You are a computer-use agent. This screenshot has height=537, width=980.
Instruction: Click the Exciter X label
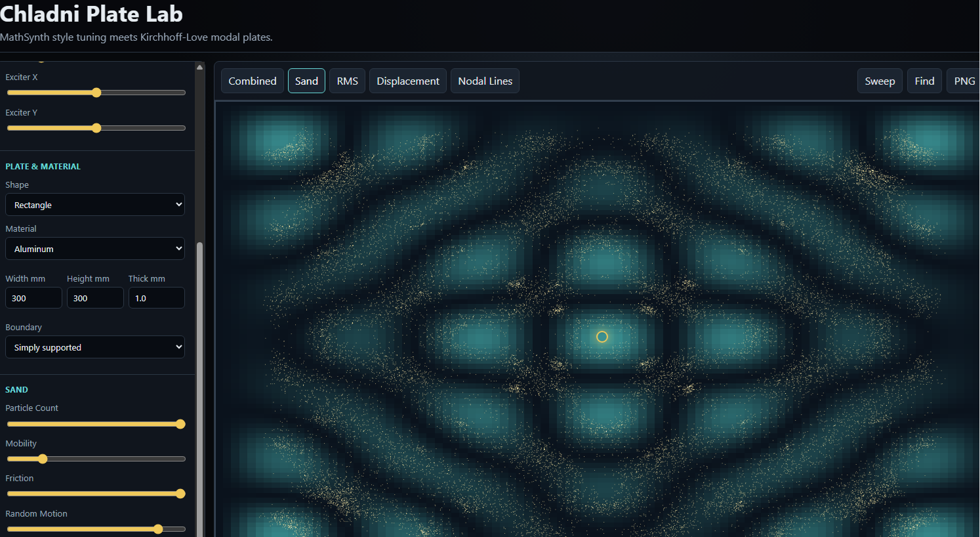[22, 77]
